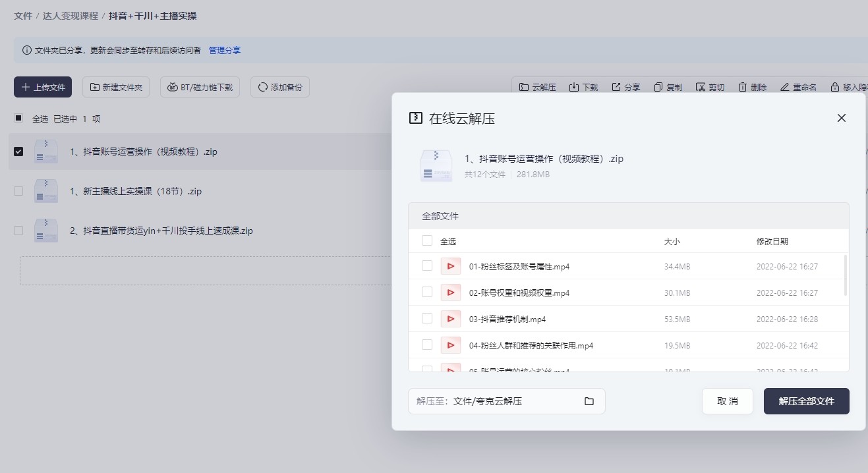The image size is (868, 473).
Task: Select file name 04-粉丝人群和推荐的关联作用.mp4
Action: (x=531, y=346)
